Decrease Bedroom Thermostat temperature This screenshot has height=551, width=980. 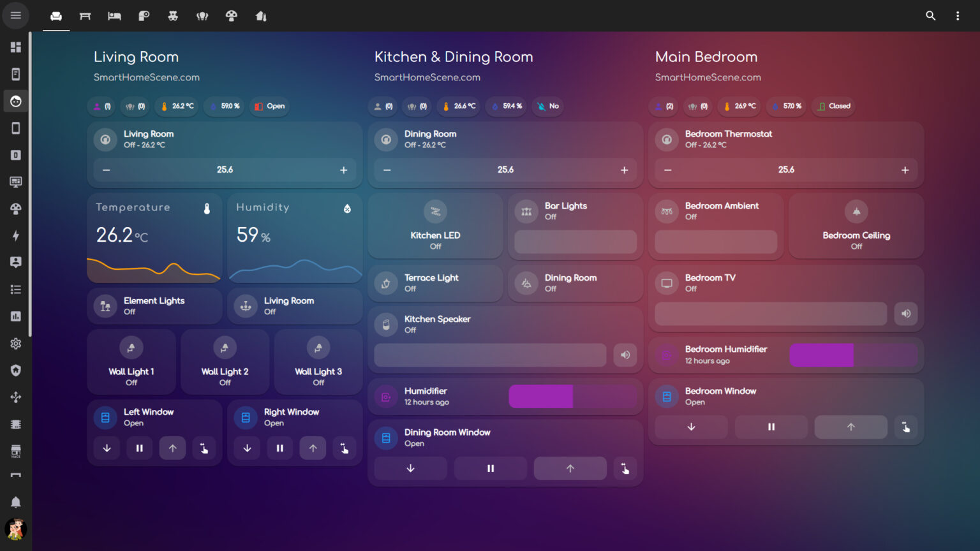pos(667,170)
